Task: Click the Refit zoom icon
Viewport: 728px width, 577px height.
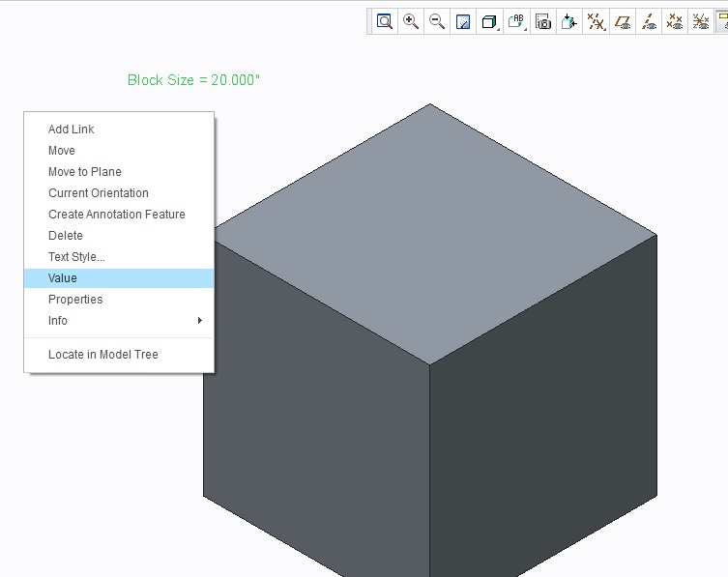Action: pyautogui.click(x=385, y=21)
